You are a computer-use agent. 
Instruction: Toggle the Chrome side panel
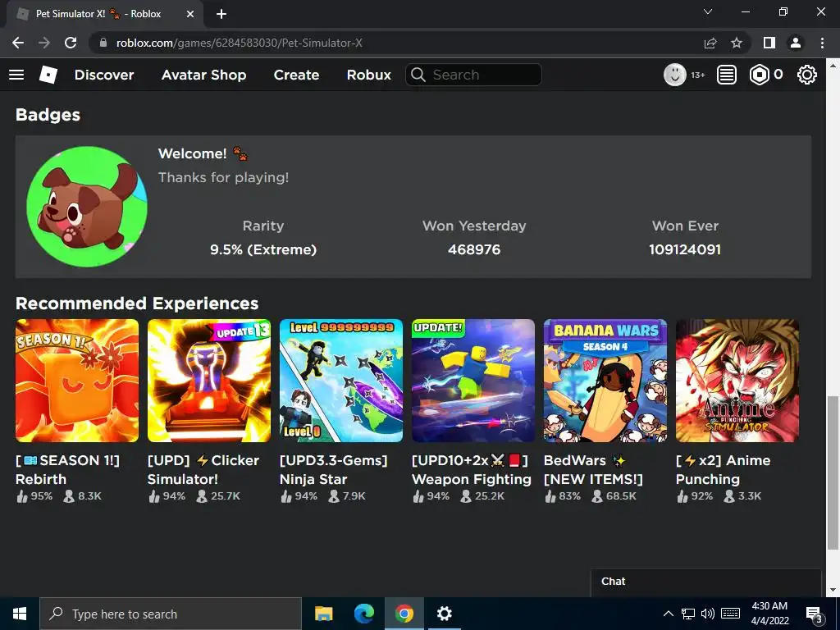[769, 43]
